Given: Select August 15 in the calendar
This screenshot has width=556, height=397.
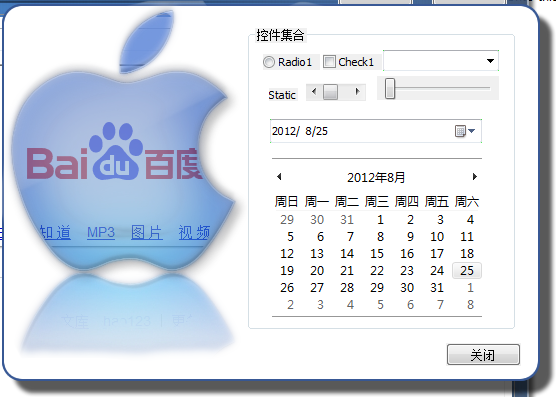Looking at the screenshot, I should pyautogui.click(x=377, y=254).
